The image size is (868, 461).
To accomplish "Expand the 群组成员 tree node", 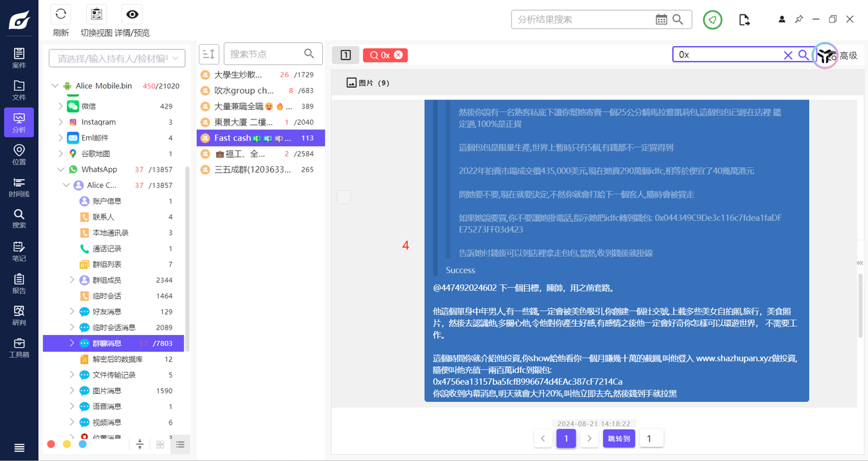I will pos(73,280).
